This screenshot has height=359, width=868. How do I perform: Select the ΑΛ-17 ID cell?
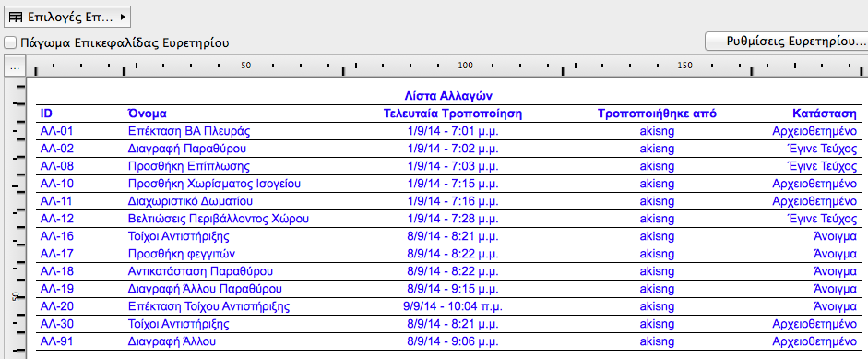(x=57, y=254)
